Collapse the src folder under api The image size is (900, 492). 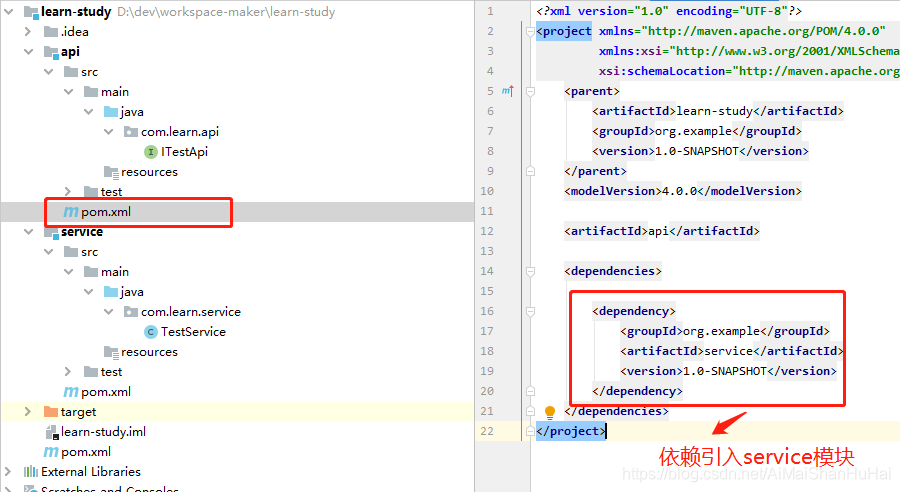click(49, 72)
